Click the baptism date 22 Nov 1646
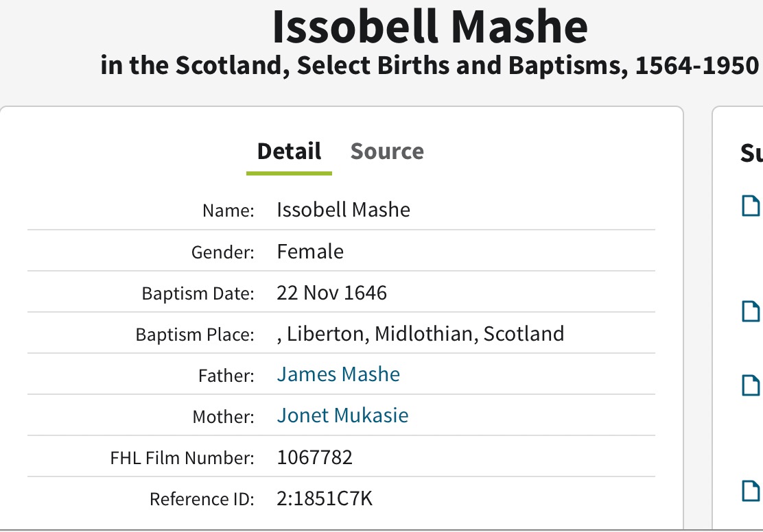The image size is (763, 532). point(332,293)
